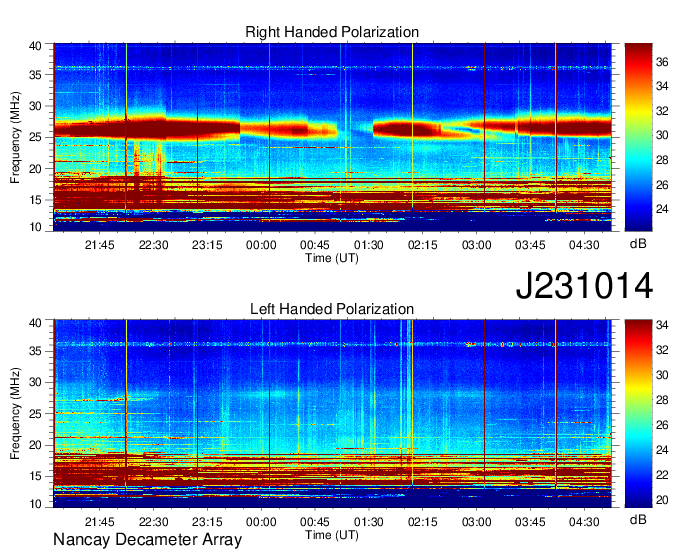The height and width of the screenshot is (552, 680).
Task: Click the Right Handed Polarization spectrogram image
Action: [333, 137]
